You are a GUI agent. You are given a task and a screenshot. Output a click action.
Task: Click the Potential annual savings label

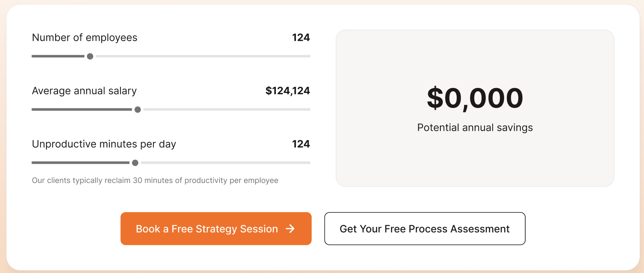click(x=475, y=128)
